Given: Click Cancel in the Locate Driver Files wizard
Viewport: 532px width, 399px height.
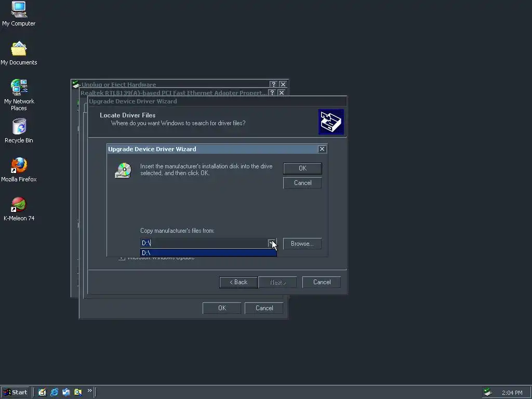Looking at the screenshot, I should tap(322, 282).
